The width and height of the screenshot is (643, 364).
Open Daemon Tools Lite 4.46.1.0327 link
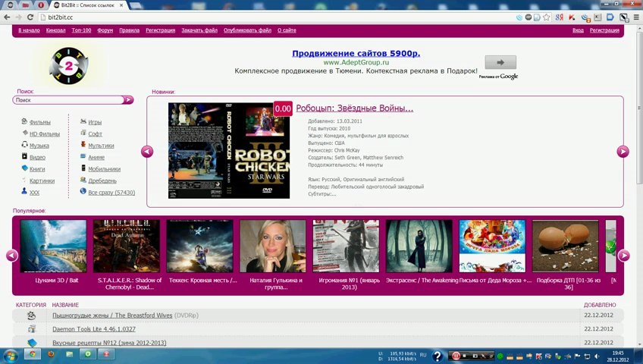(x=93, y=329)
